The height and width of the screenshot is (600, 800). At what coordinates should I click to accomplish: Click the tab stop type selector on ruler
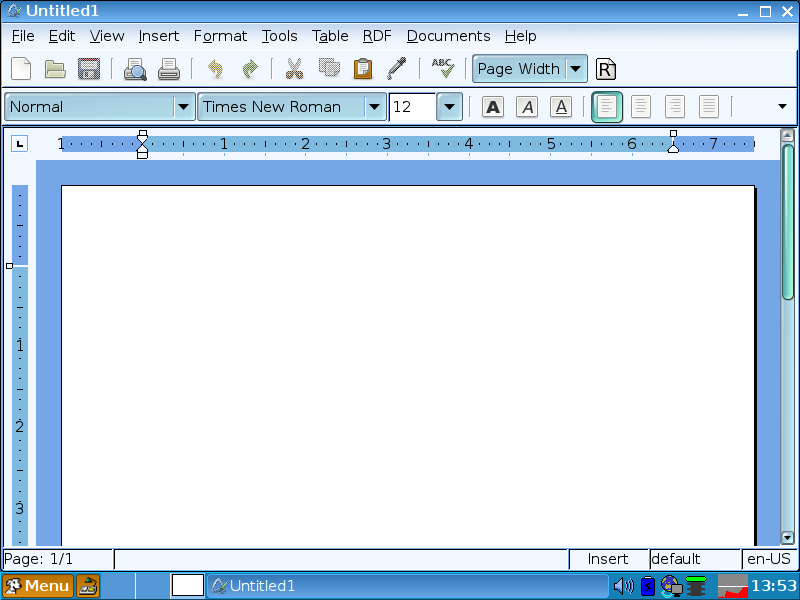pyautogui.click(x=19, y=144)
